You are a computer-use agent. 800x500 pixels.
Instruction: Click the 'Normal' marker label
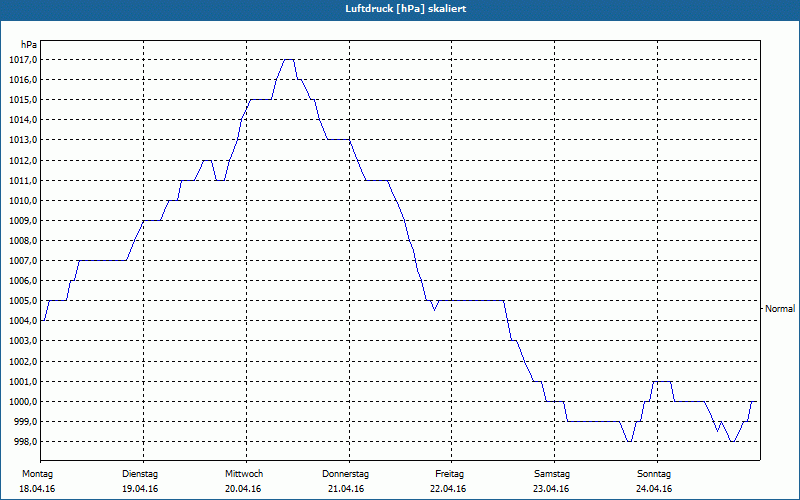[x=780, y=309]
